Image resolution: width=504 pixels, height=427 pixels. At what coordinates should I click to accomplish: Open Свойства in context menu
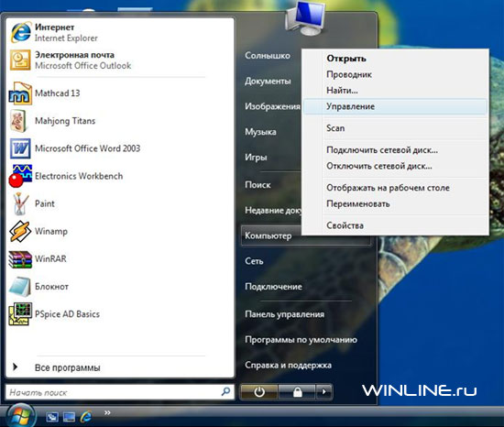tap(395, 225)
